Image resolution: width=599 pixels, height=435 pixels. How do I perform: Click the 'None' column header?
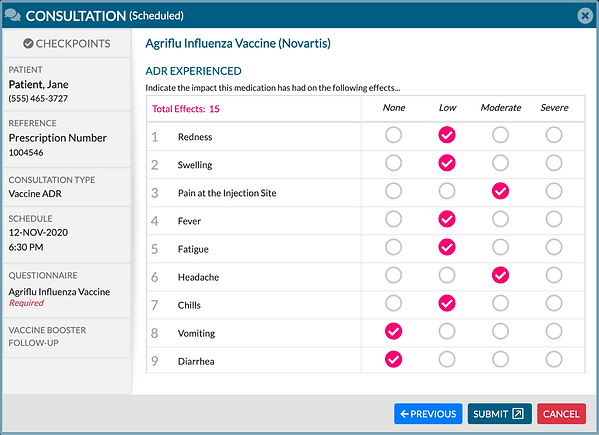[394, 108]
